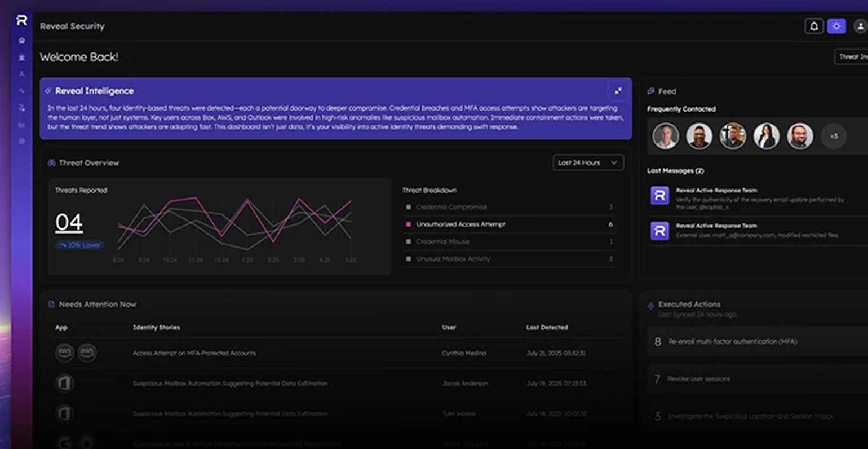This screenshot has width=868, height=449.
Task: Click the pink Unauthorized Access legend swatch
Action: click(x=408, y=224)
